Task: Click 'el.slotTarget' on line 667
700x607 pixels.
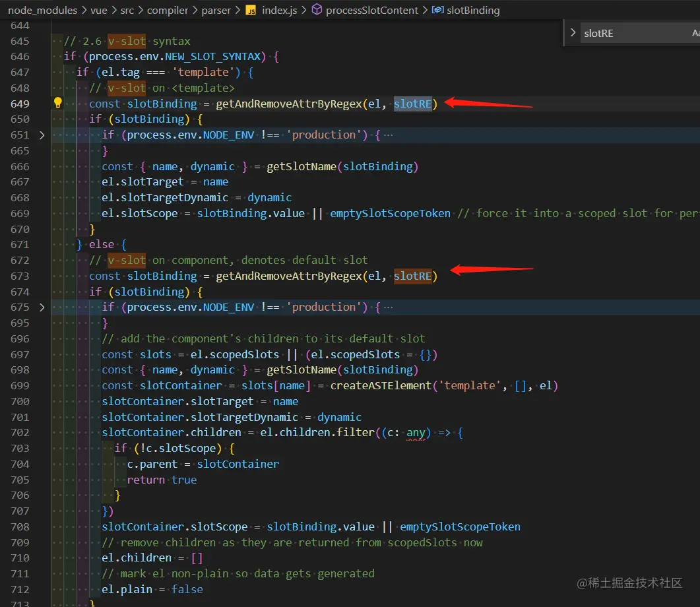Action: [143, 181]
